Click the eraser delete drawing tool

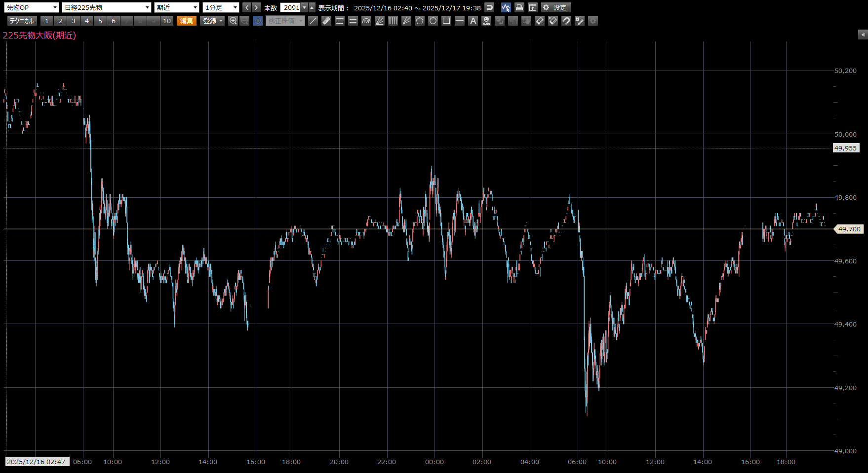click(x=540, y=21)
